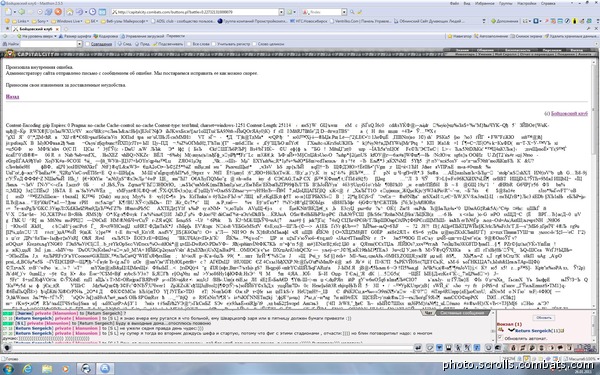Click the Обновить button
Viewport: 600px width, 375px height.
click(x=543, y=318)
